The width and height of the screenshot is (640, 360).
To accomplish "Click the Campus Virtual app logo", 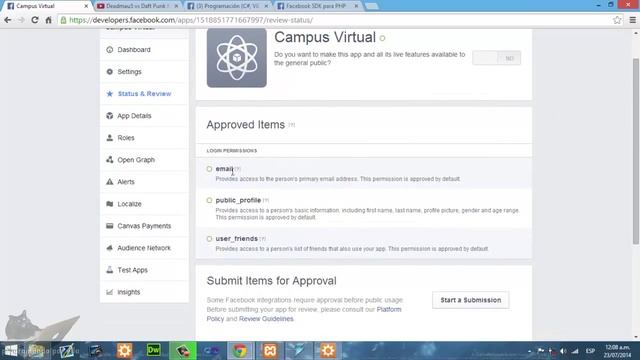I will [237, 58].
